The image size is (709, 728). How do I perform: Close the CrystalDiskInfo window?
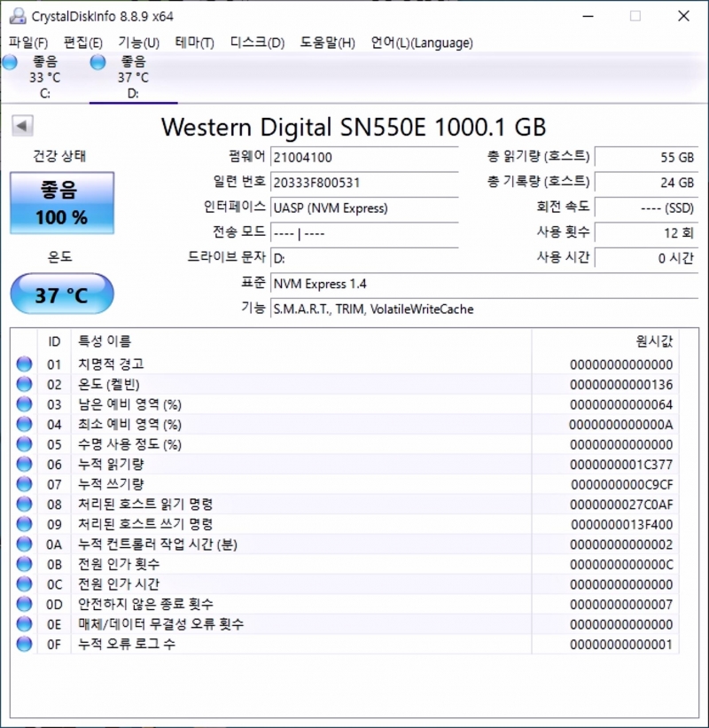click(683, 16)
